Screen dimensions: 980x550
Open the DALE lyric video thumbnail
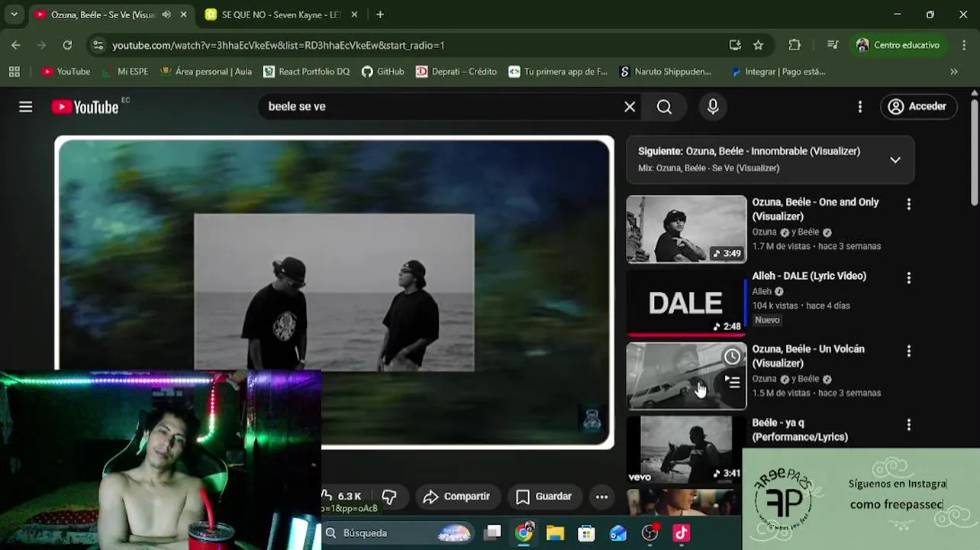pyautogui.click(x=686, y=302)
